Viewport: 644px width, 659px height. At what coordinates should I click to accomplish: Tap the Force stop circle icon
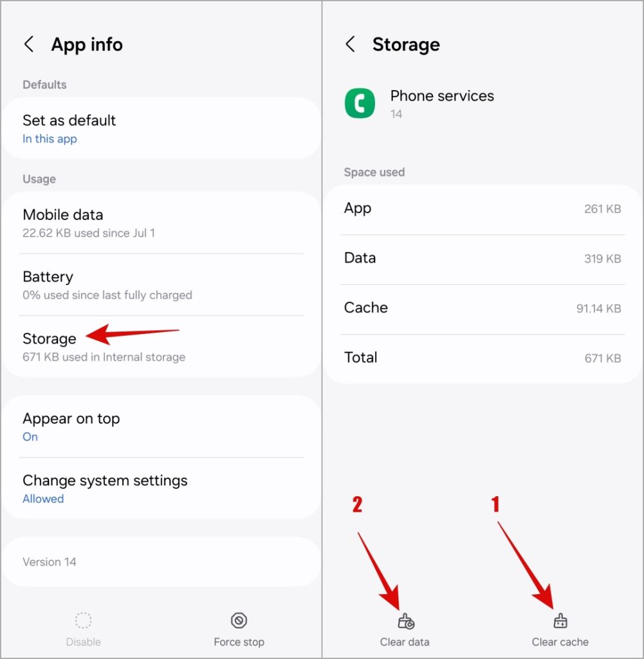pyautogui.click(x=239, y=620)
